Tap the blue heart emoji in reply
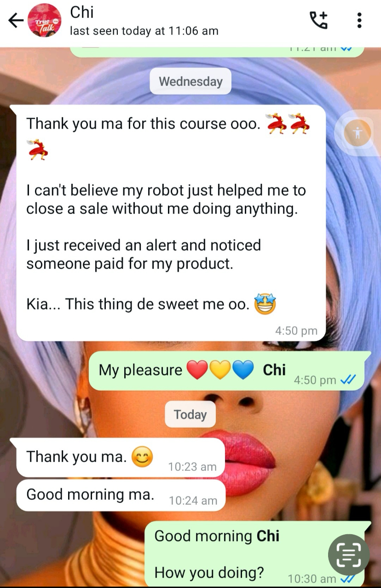This screenshot has height=588, width=381. click(x=243, y=370)
